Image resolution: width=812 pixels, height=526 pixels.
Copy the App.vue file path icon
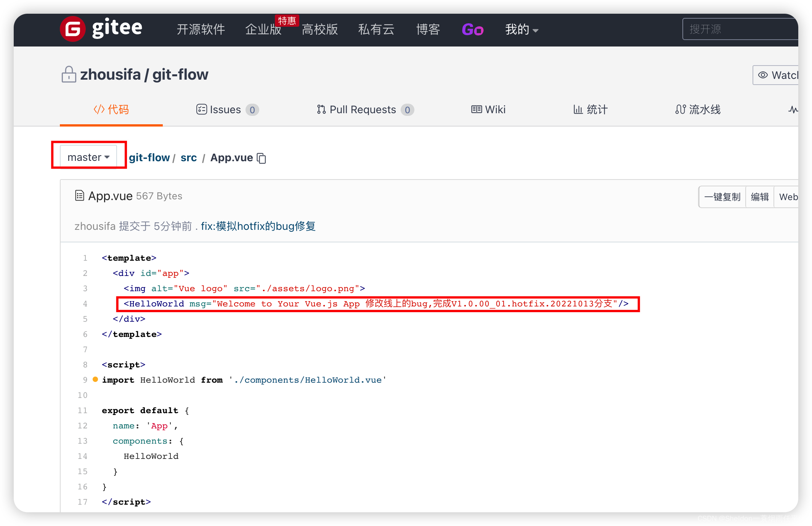(x=262, y=158)
